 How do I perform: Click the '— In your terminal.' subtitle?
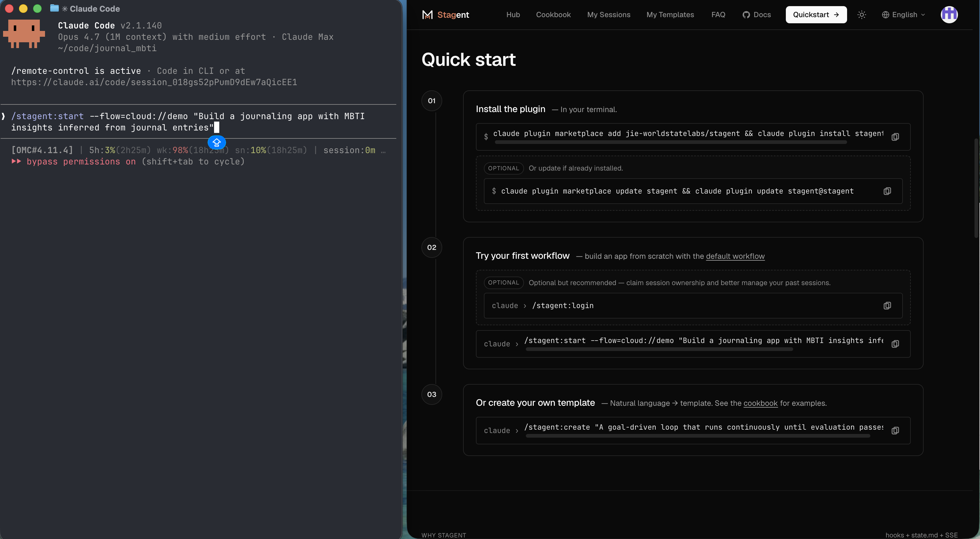coord(584,110)
